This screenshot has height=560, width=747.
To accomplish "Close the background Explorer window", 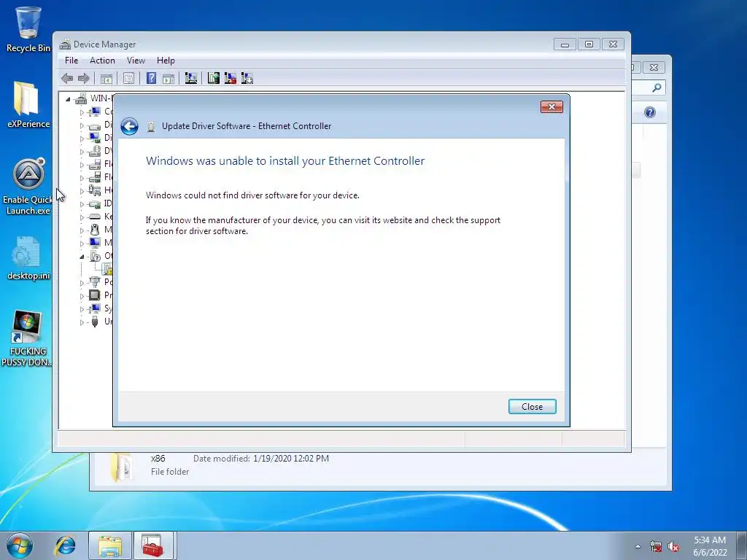I will coord(654,68).
